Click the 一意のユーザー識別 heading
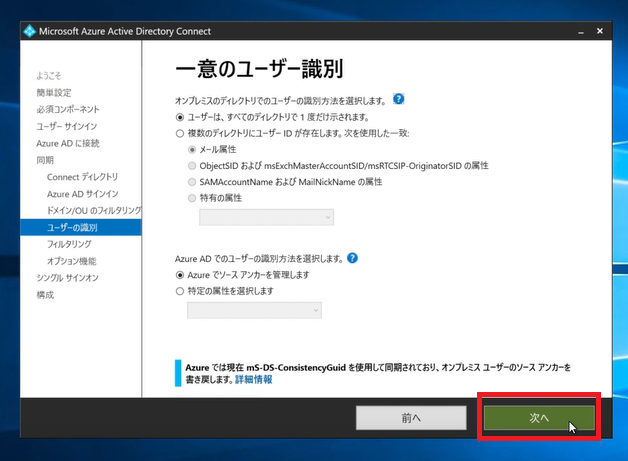The height and width of the screenshot is (461, 628). [260, 69]
